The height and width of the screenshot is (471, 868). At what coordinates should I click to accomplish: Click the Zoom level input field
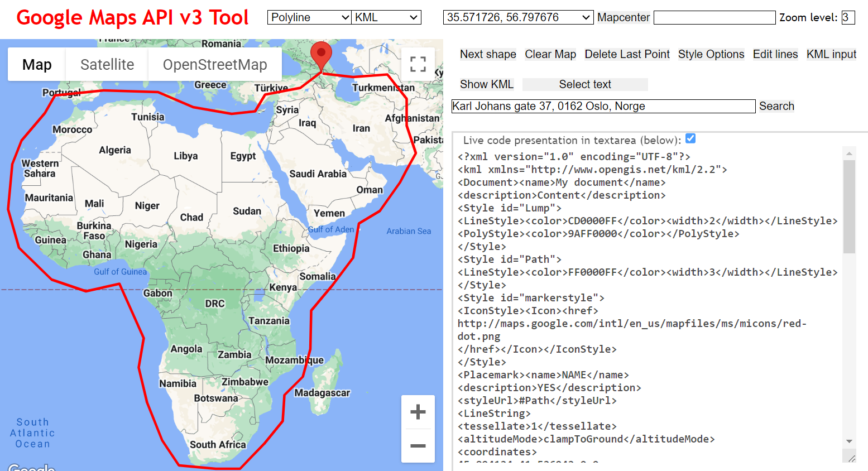coord(848,17)
